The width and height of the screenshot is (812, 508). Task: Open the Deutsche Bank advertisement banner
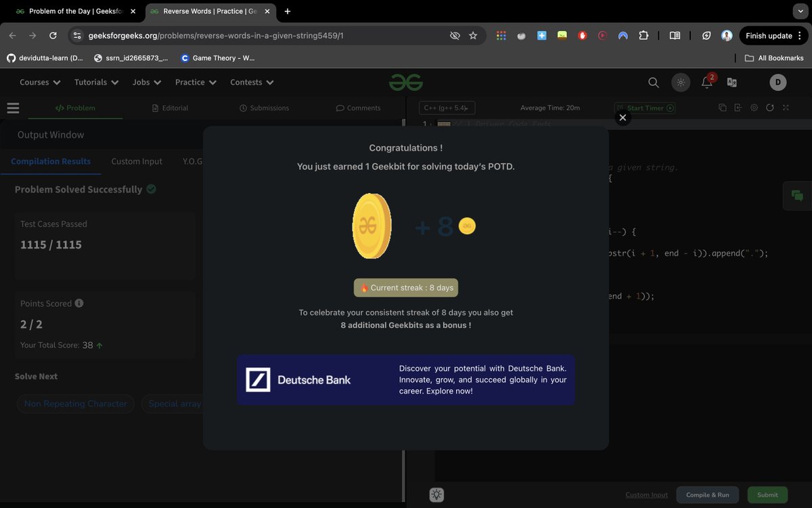[x=406, y=380]
